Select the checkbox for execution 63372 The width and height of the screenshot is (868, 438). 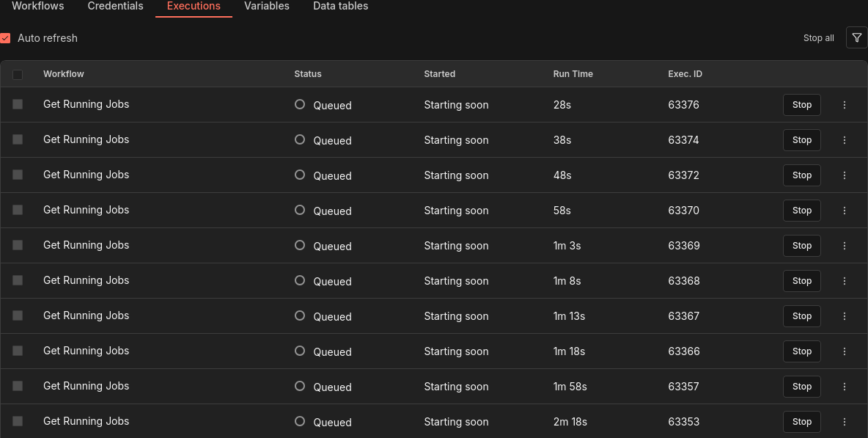18,175
